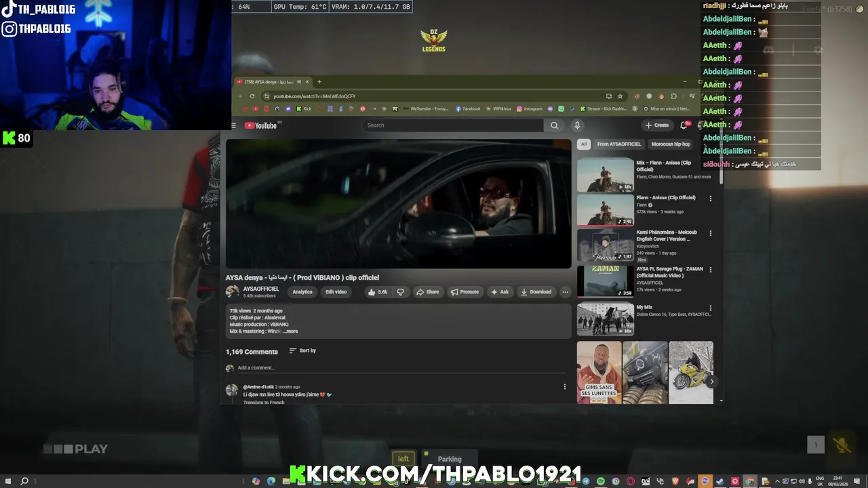The image size is (868, 488).
Task: Open the WeTransfer bookmark
Action: (x=426, y=108)
